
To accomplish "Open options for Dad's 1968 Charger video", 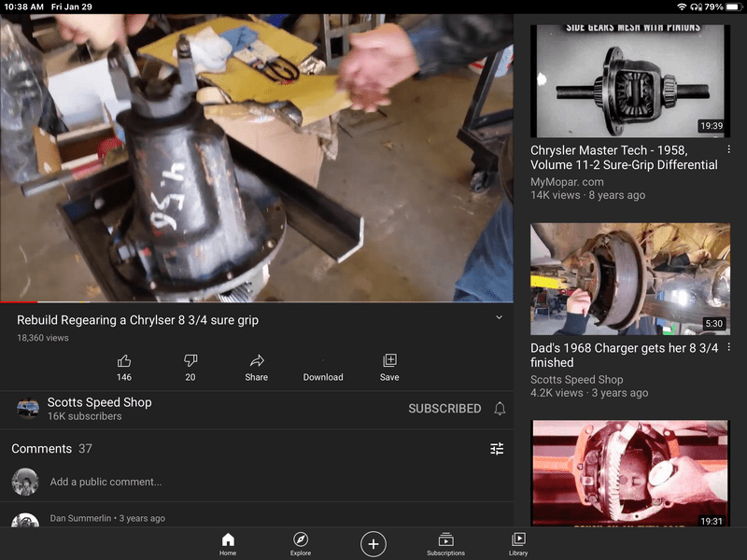I will [x=728, y=348].
